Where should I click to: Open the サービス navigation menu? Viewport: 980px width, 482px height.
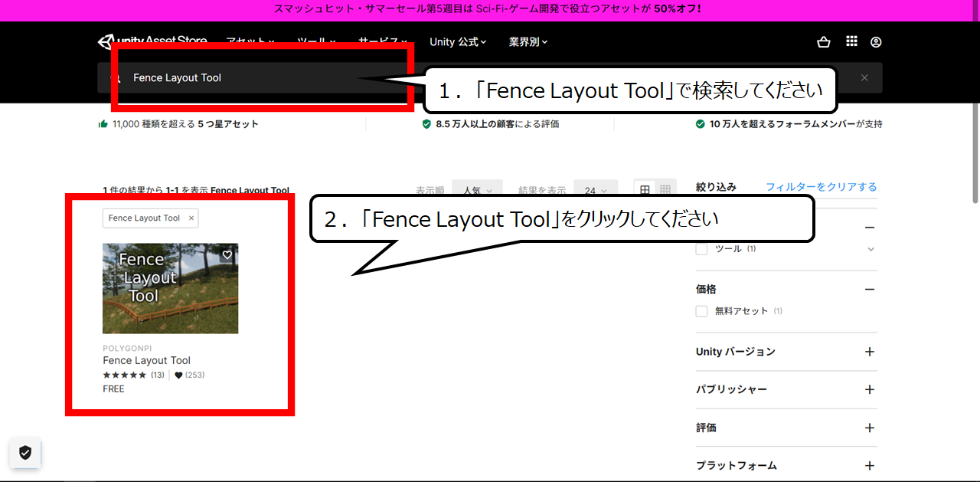pyautogui.click(x=383, y=42)
